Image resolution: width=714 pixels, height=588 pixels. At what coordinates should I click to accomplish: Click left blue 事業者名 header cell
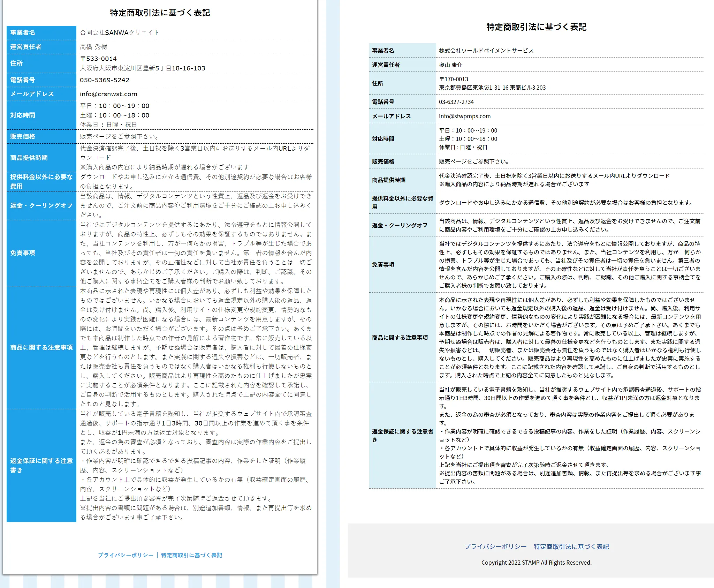(41, 32)
